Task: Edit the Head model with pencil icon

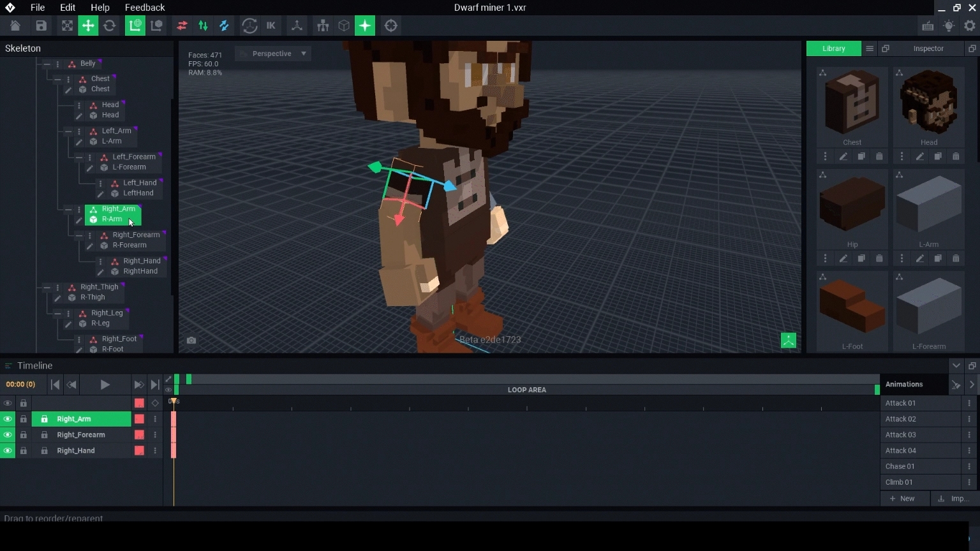Action: pos(919,156)
